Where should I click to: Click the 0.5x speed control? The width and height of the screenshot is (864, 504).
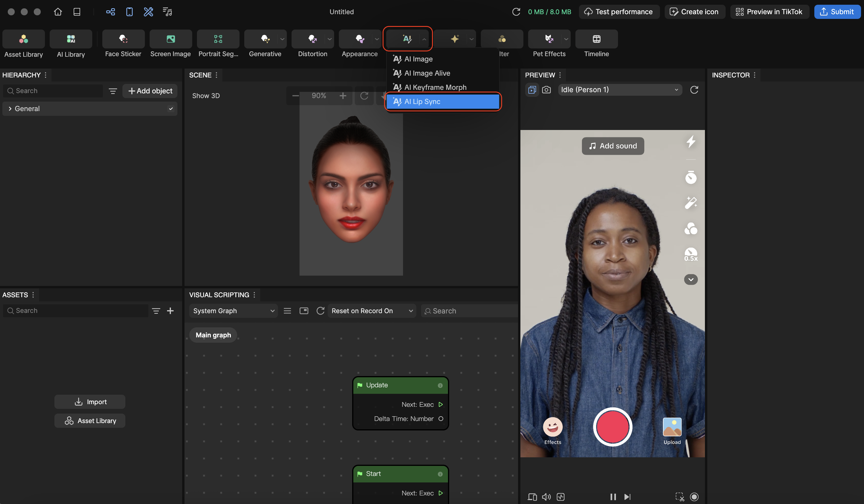[691, 255]
